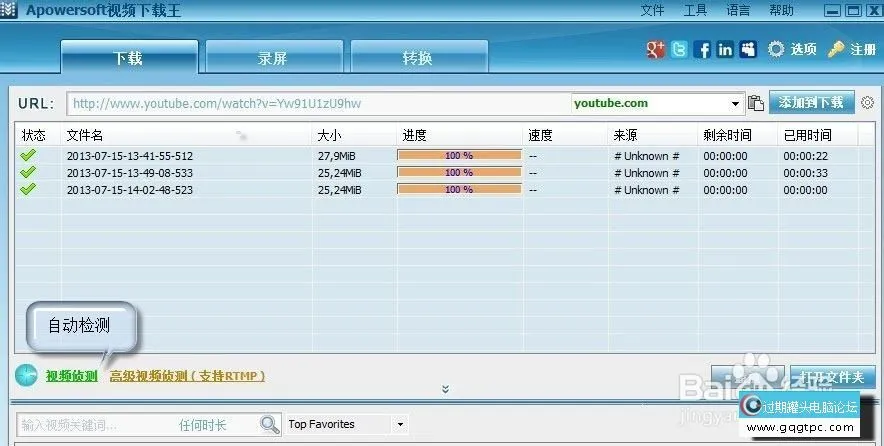Click progress bar of 2013-07-15-13-41-55-512
This screenshot has width=884, height=446.
click(459, 156)
